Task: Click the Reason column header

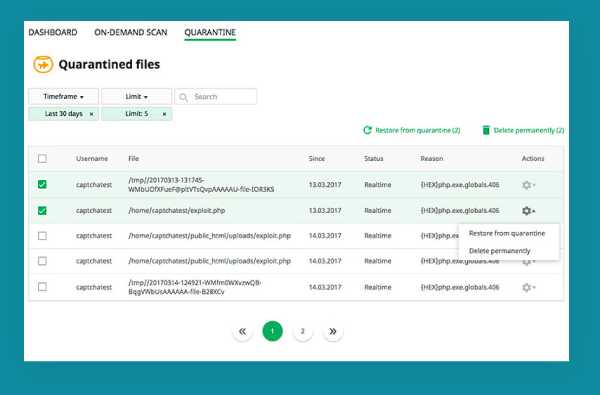Action: point(432,158)
